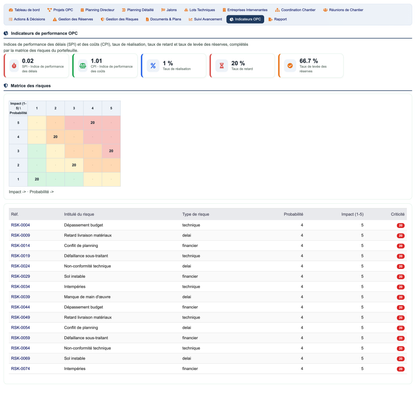
Task: Open risk link RSK-0044
Action: pos(20,307)
